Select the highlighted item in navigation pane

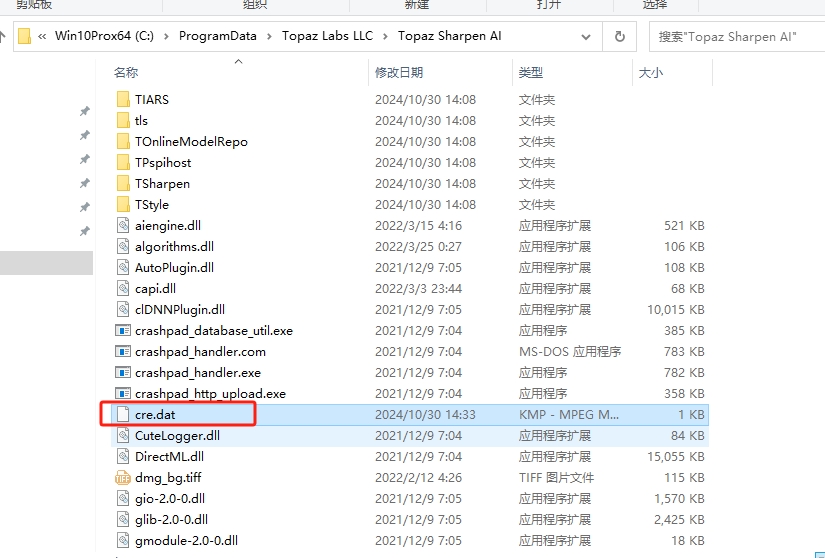[x=46, y=262]
